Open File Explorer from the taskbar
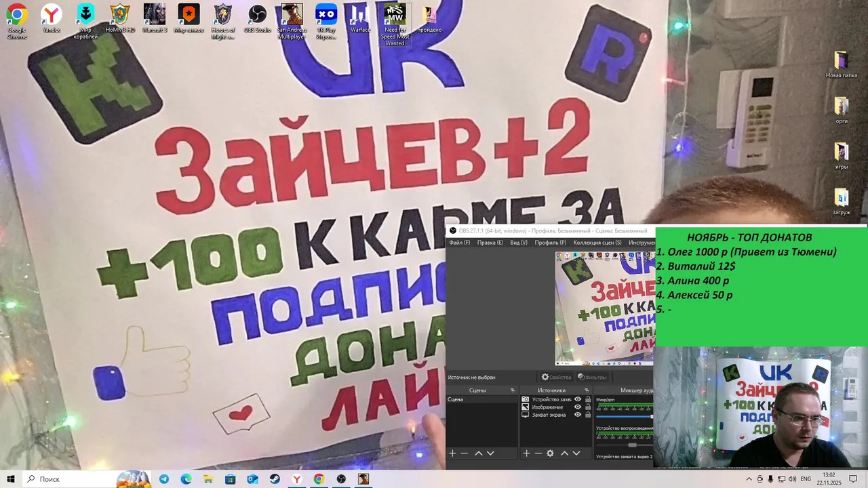This screenshot has width=868, height=488. [x=208, y=479]
